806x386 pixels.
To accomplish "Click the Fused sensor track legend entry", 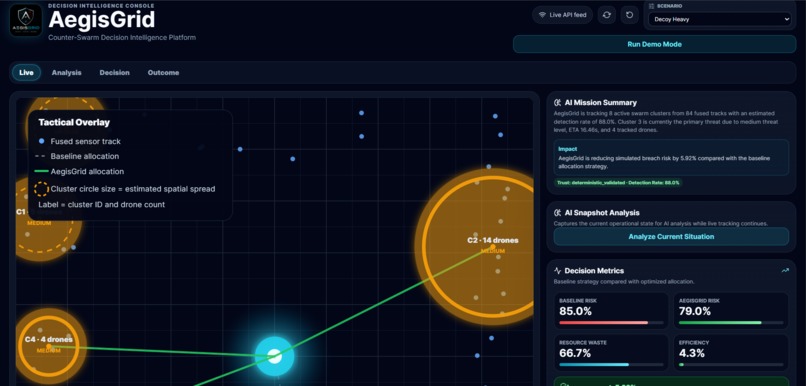I will pos(80,141).
